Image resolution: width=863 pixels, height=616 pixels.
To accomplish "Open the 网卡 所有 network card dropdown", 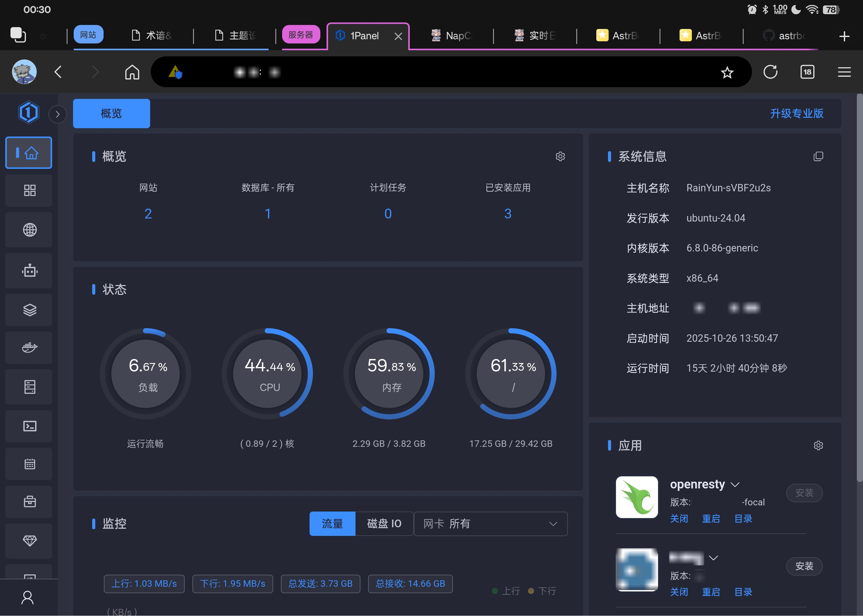I will tap(490, 524).
